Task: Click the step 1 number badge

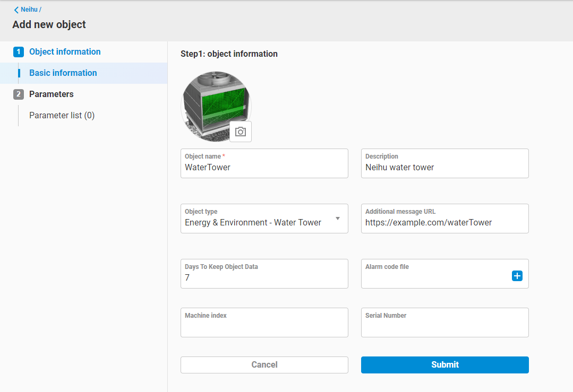Action: pos(19,52)
